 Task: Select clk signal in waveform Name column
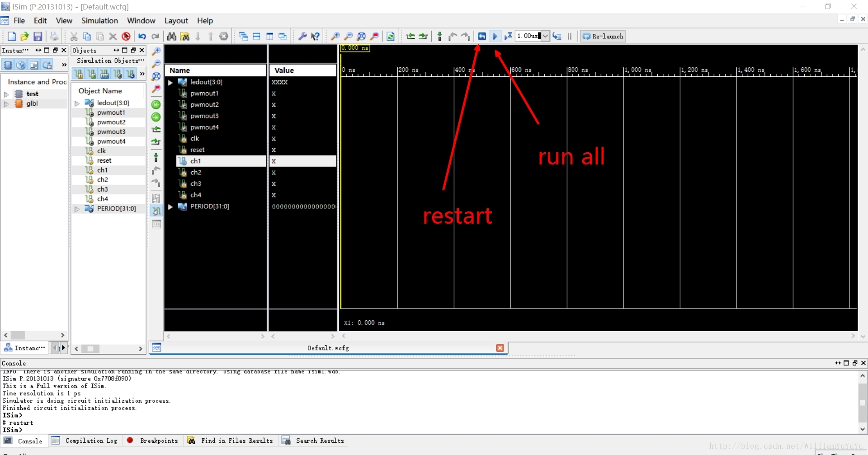(195, 139)
